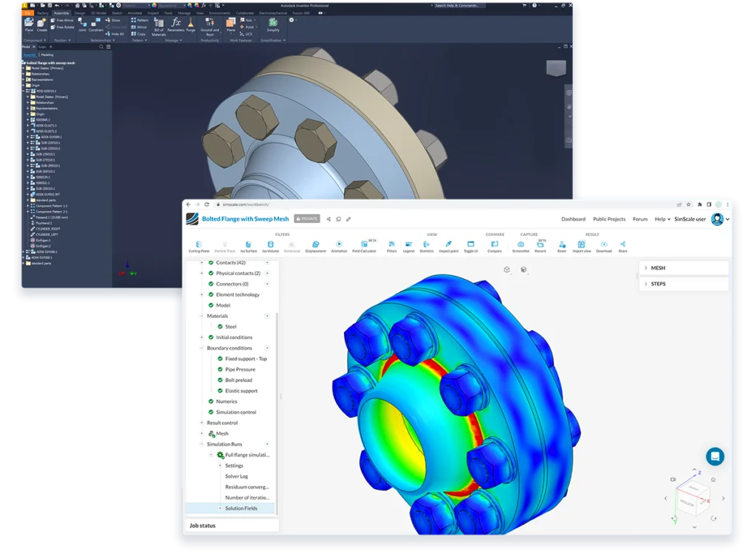This screenshot has width=756, height=554.
Task: Toggle UI visibility in viewer
Action: pos(470,245)
